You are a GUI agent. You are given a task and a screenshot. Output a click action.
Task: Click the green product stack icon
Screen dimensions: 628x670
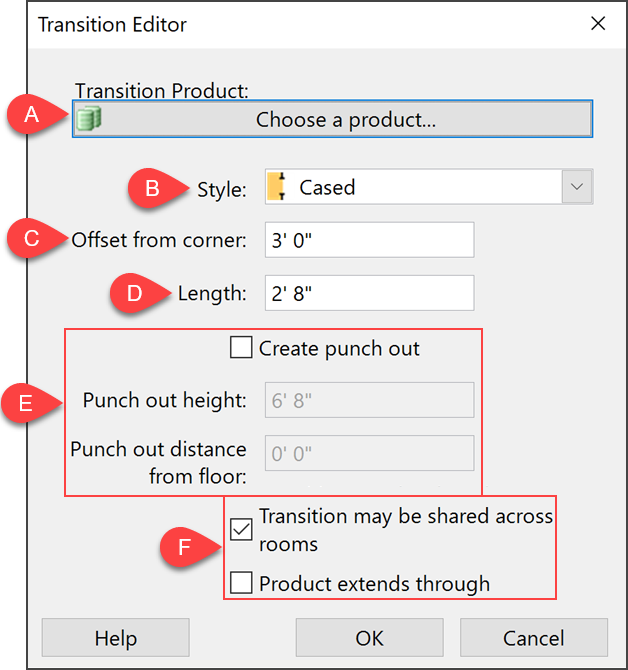pyautogui.click(x=89, y=118)
